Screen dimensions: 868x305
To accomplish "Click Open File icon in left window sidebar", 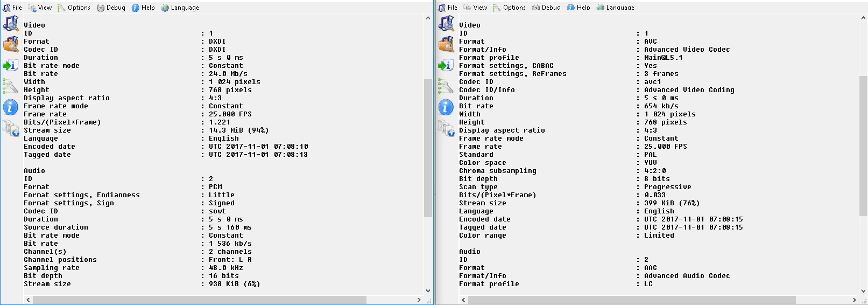I will click(11, 24).
